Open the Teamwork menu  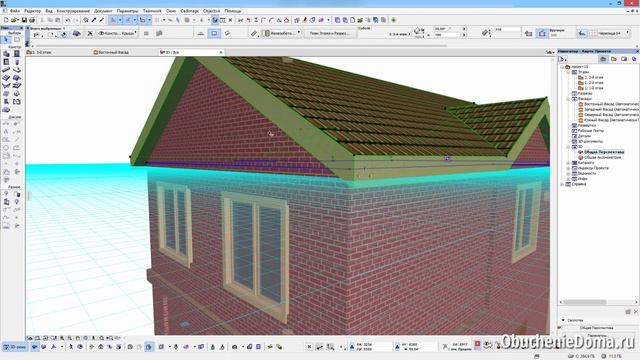[152, 11]
